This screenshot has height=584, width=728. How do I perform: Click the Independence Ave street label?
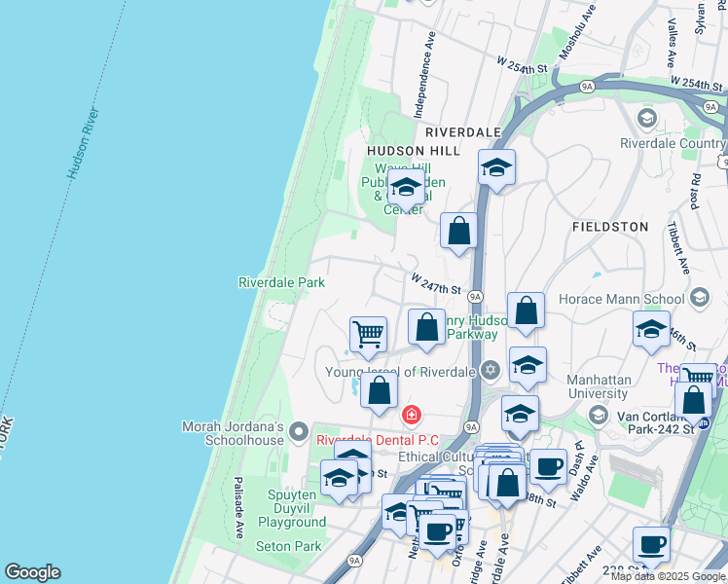tap(424, 74)
